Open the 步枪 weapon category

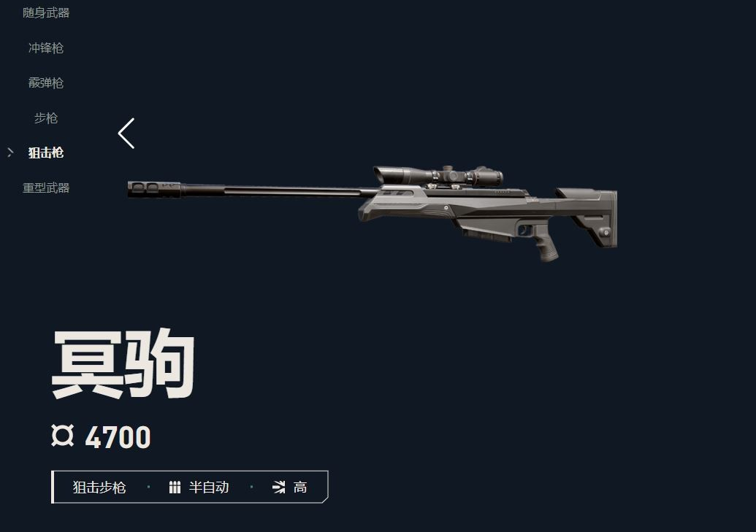[46, 118]
